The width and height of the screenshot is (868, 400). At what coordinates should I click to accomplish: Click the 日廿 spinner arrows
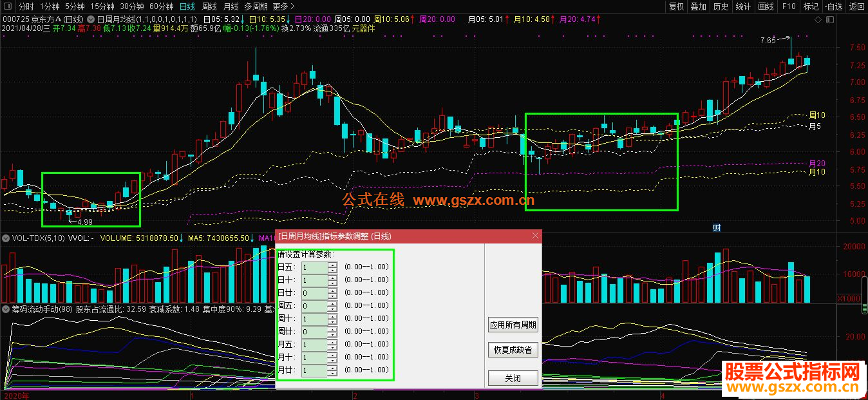pos(332,292)
